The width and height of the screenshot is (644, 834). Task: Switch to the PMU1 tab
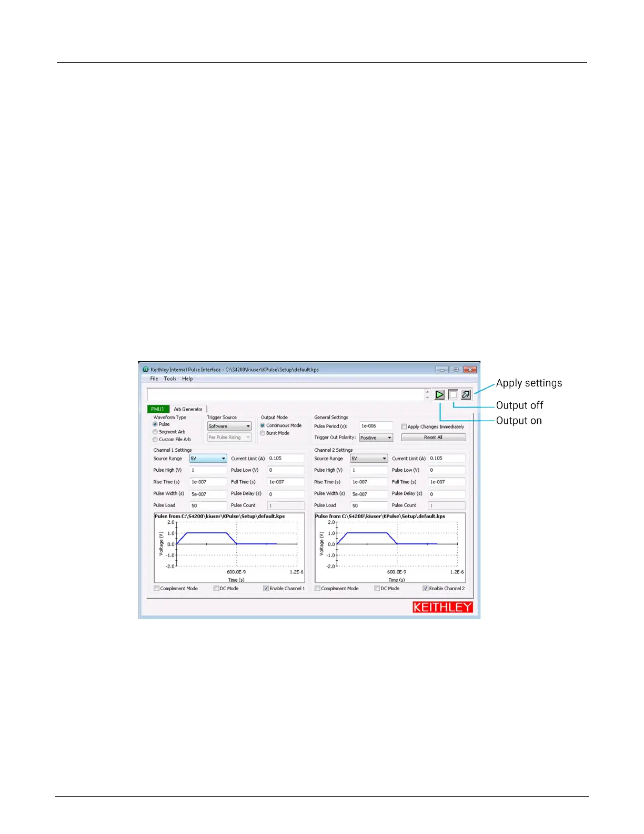(158, 409)
